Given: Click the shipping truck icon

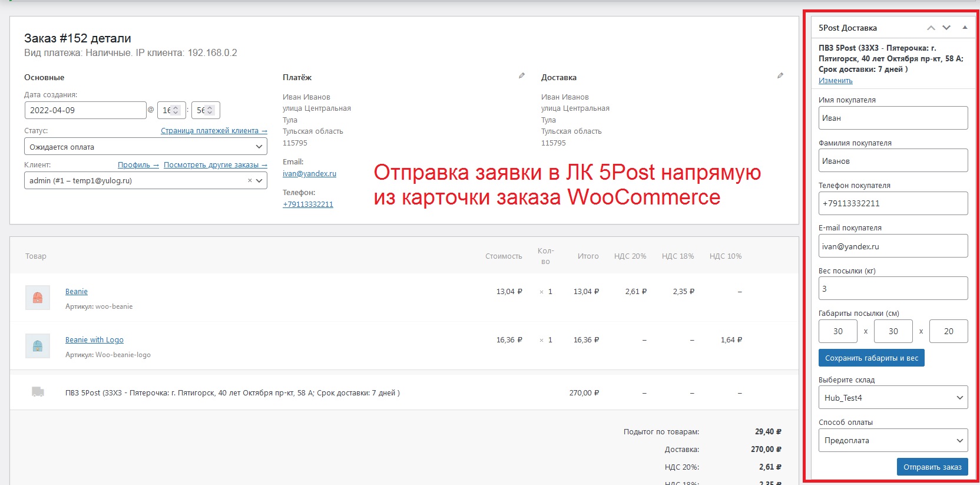Looking at the screenshot, I should point(38,392).
